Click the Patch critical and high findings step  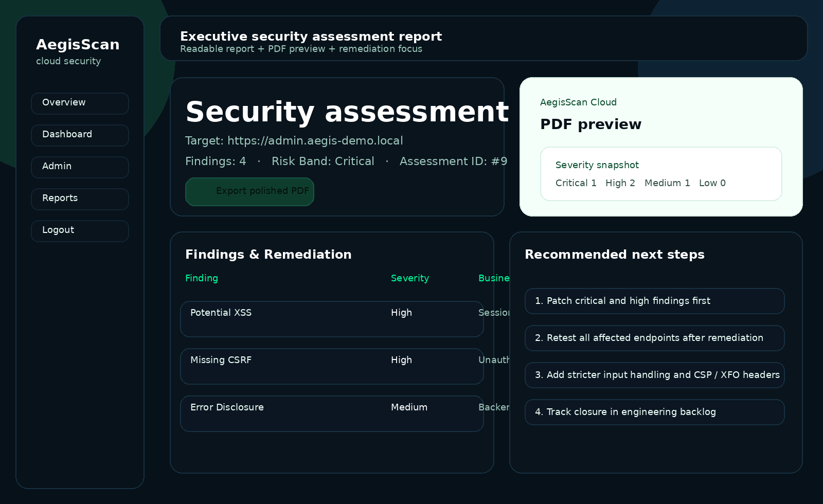point(654,301)
